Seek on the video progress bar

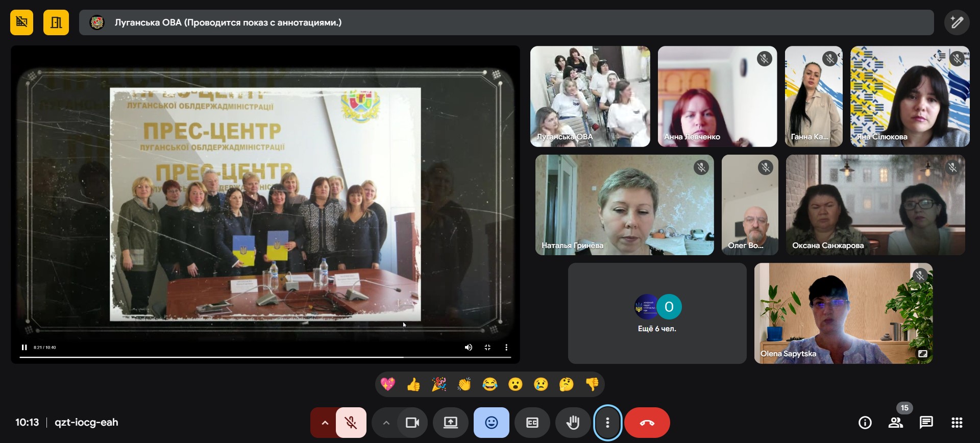265,357
